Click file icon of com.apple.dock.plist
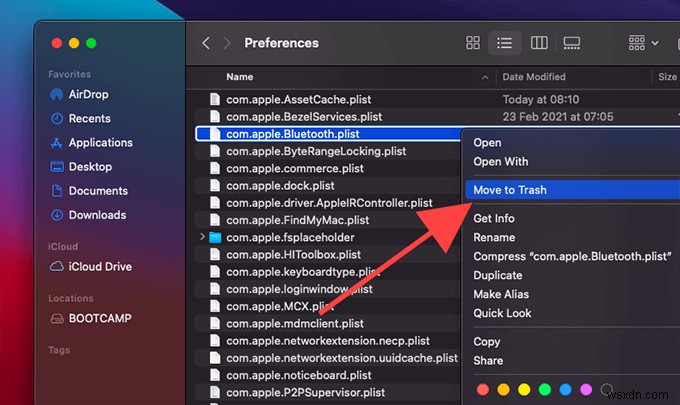The width and height of the screenshot is (680, 405). 215,186
